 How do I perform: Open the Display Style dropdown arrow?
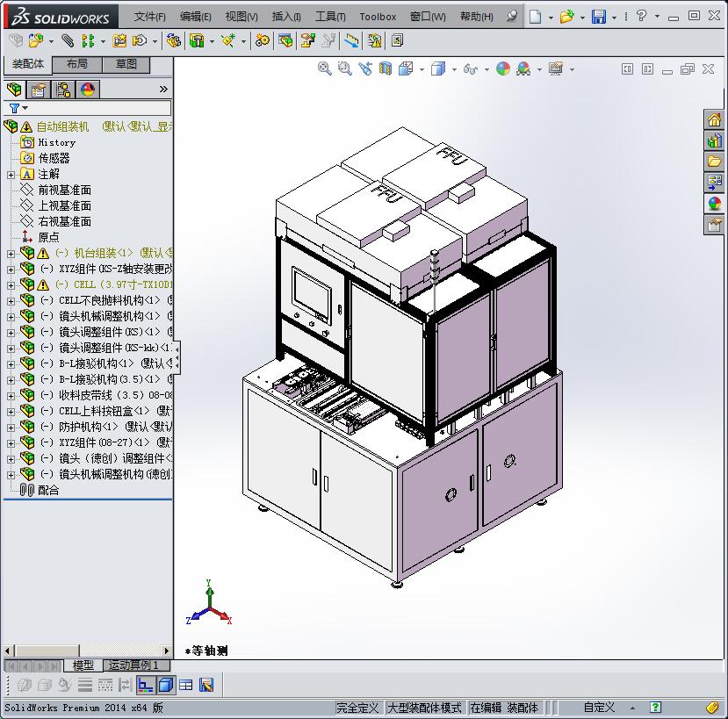pos(454,69)
